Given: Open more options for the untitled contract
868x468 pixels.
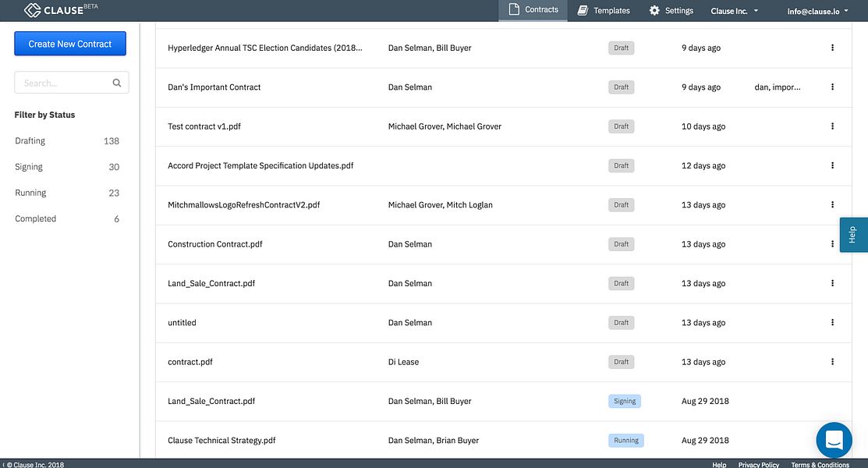Looking at the screenshot, I should click(x=832, y=322).
